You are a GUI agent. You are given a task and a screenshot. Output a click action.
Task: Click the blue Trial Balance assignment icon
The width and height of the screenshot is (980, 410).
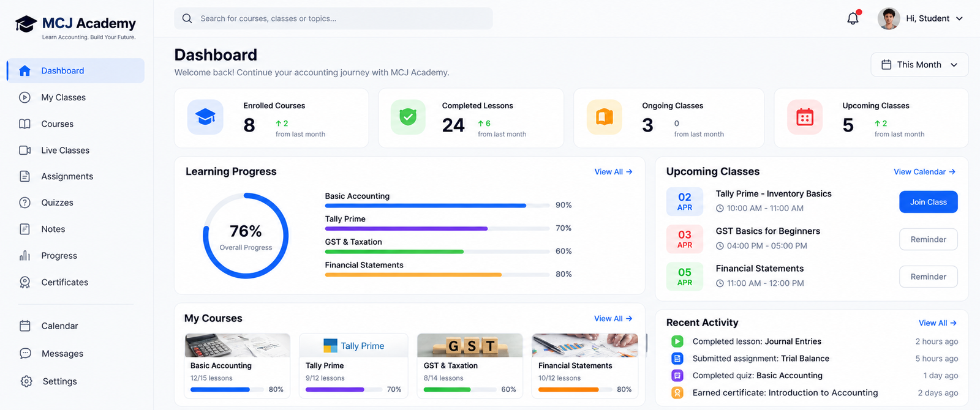[677, 359]
